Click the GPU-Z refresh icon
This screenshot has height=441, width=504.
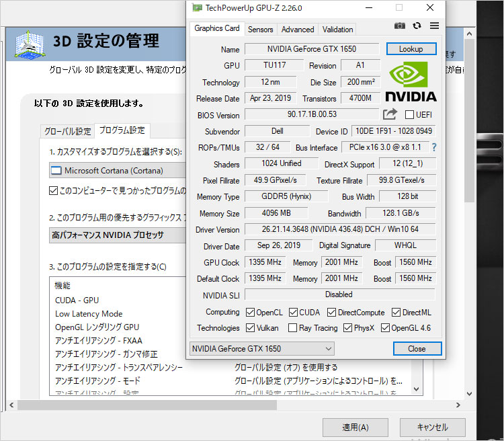click(417, 26)
